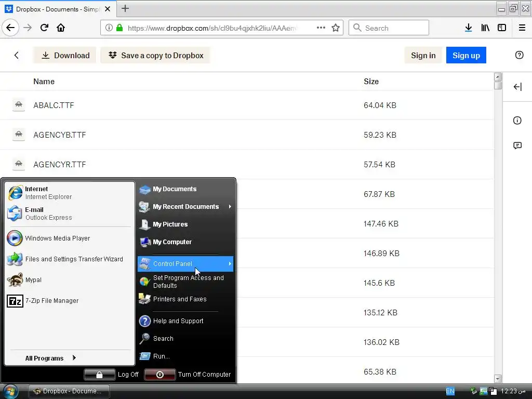Click the ABALC.TTF file icon
The image size is (532, 399).
click(19, 105)
